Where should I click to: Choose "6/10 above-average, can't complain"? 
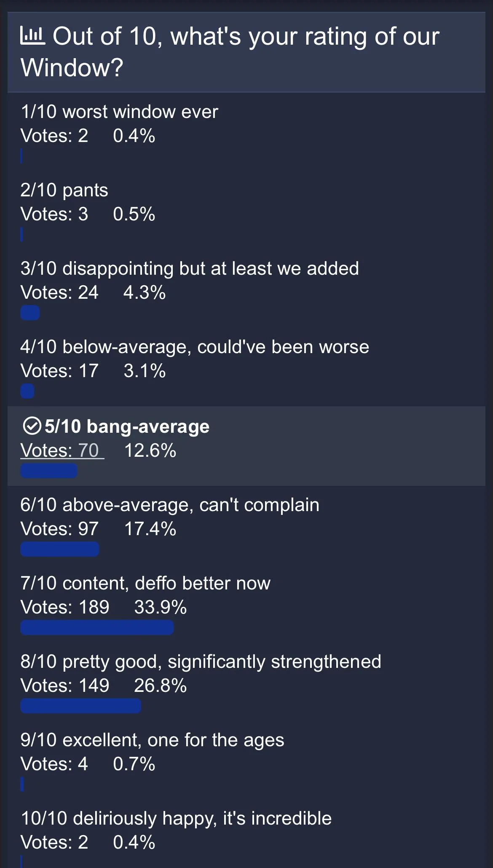coord(170,504)
